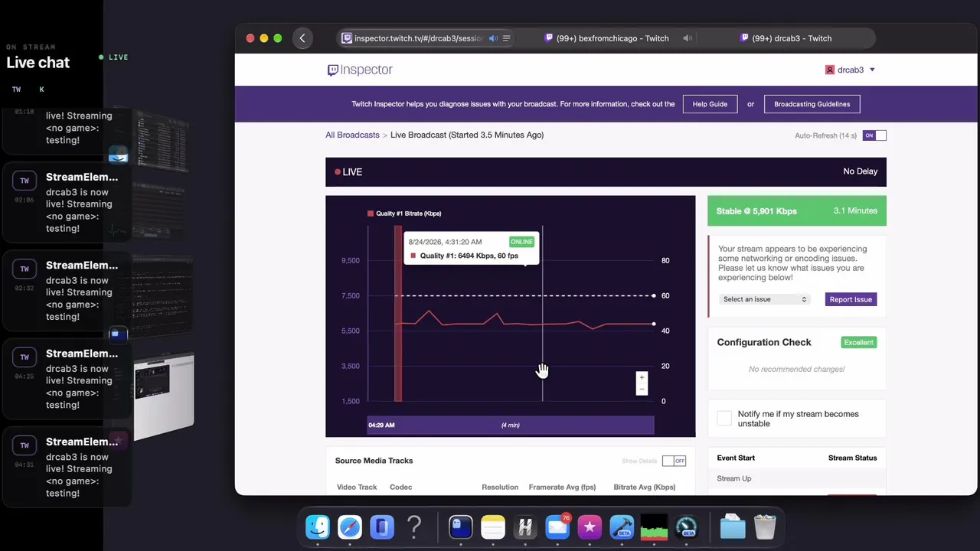Select the K filter in Live chat

(41, 90)
